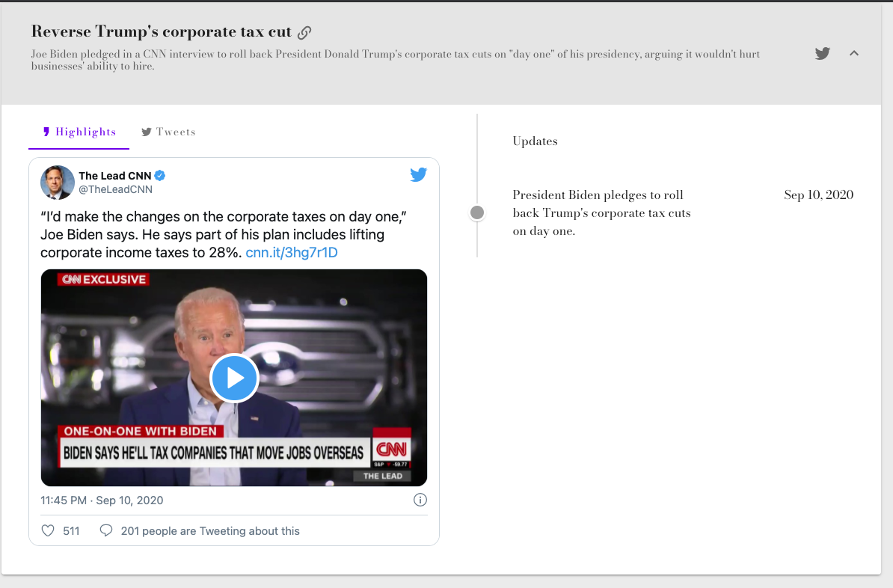The height and width of the screenshot is (588, 893).
Task: Click the Sep 10 corporate tax update entry
Action: coord(601,212)
